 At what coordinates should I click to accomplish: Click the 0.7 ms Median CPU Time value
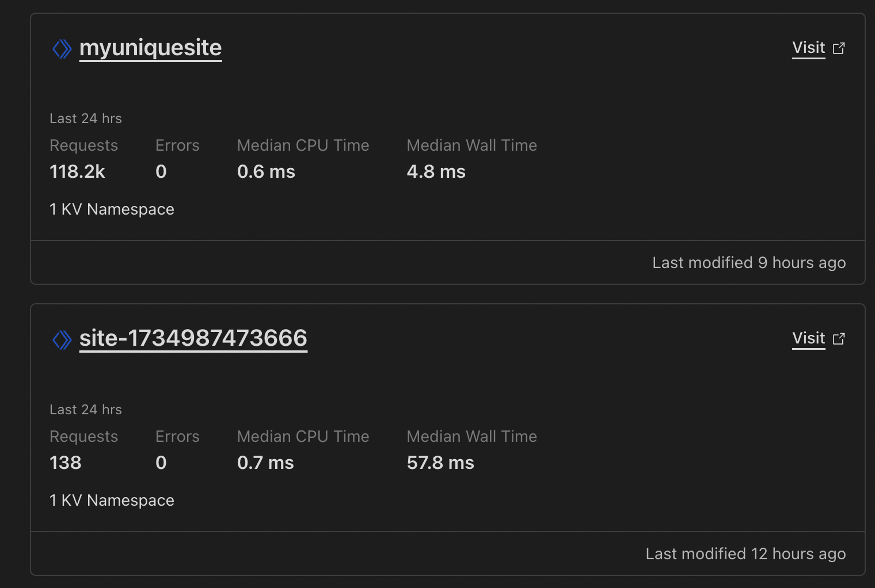tap(265, 463)
